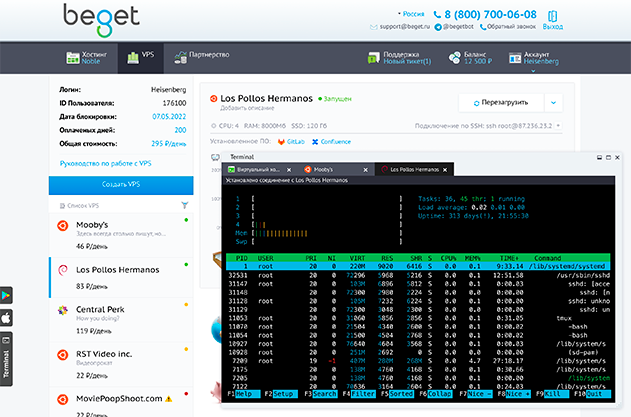Click F3 Search in htop
Screen dimensions: 631x417
click(x=321, y=394)
